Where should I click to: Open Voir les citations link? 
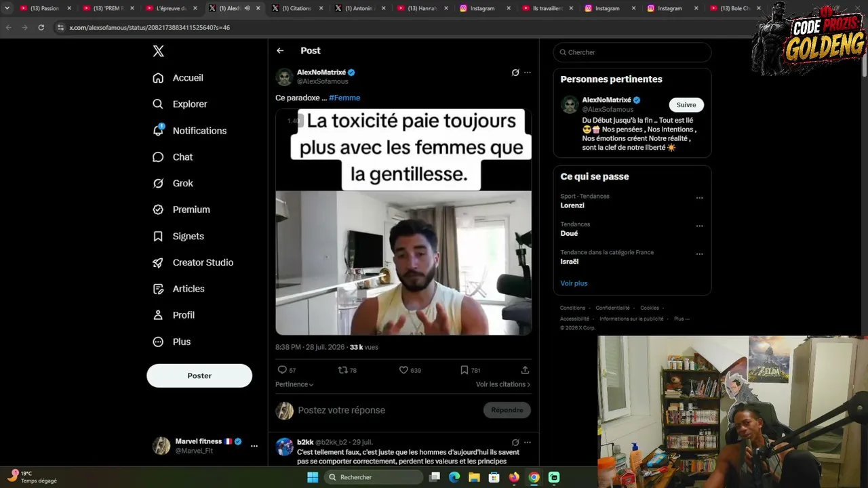coord(503,384)
